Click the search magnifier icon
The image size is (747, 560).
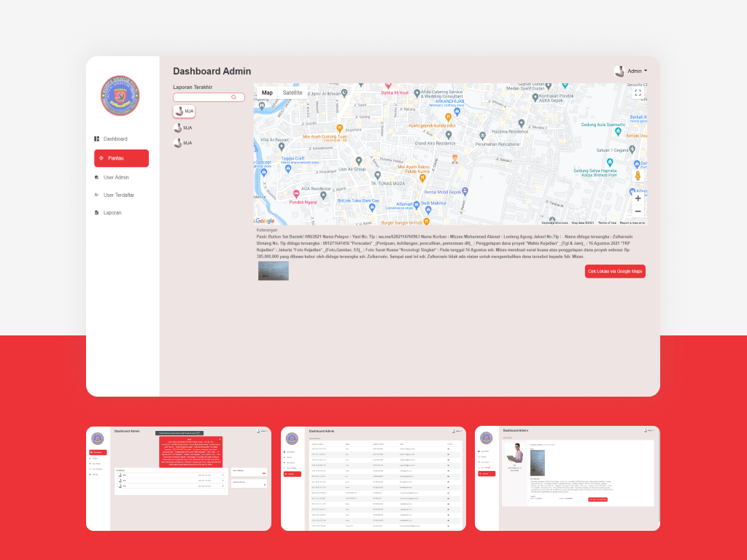tap(233, 97)
